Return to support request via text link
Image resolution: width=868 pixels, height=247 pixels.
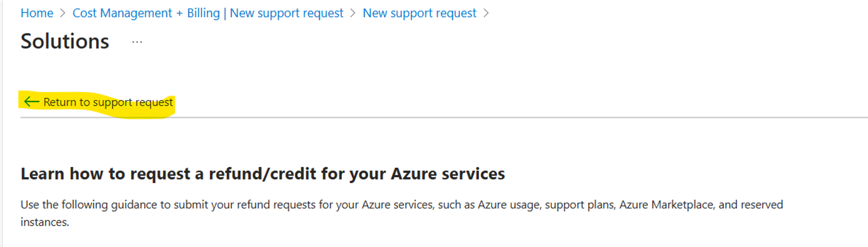click(x=108, y=102)
